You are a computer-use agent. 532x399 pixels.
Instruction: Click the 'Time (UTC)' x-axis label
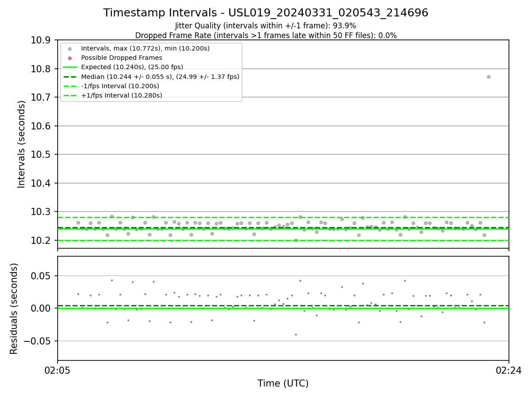click(283, 383)
